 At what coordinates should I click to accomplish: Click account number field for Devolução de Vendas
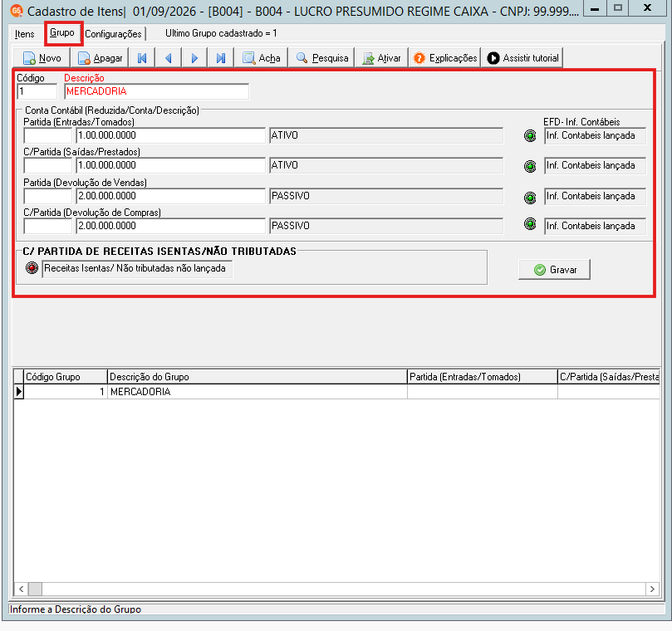click(x=170, y=196)
